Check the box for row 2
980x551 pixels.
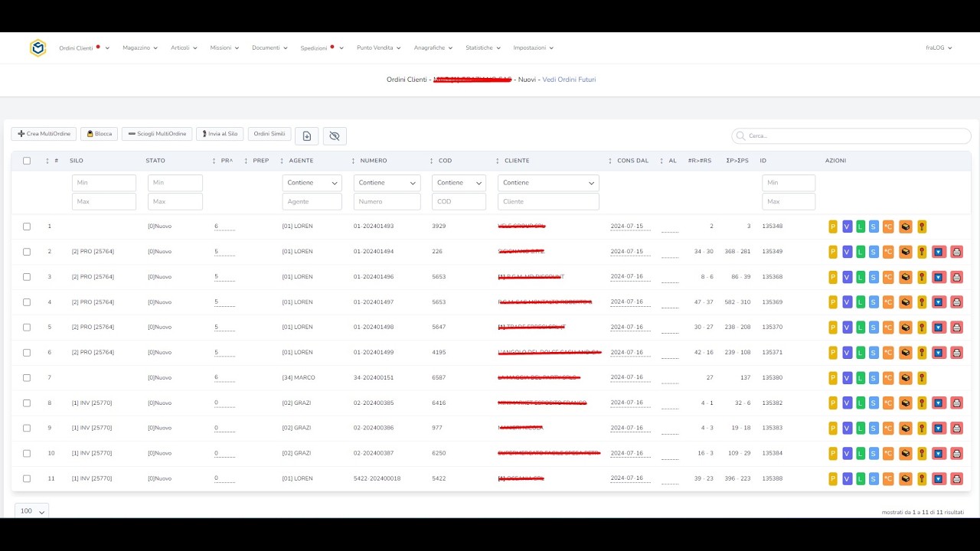click(x=27, y=252)
